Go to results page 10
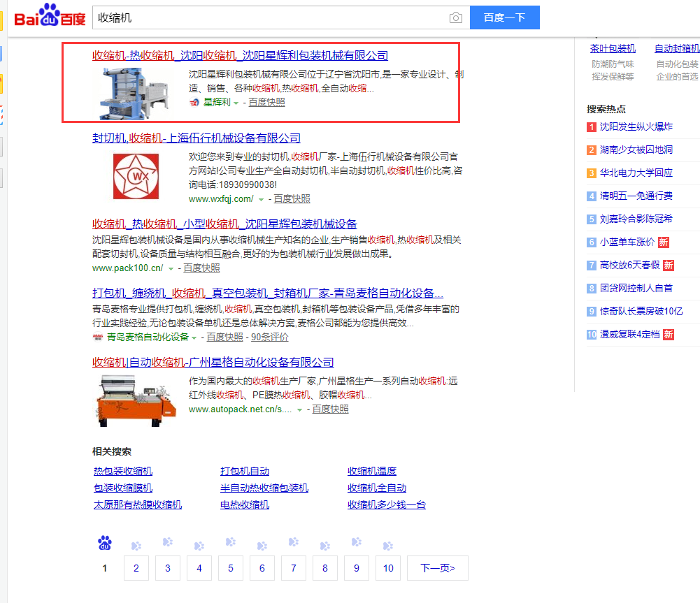 (388, 568)
